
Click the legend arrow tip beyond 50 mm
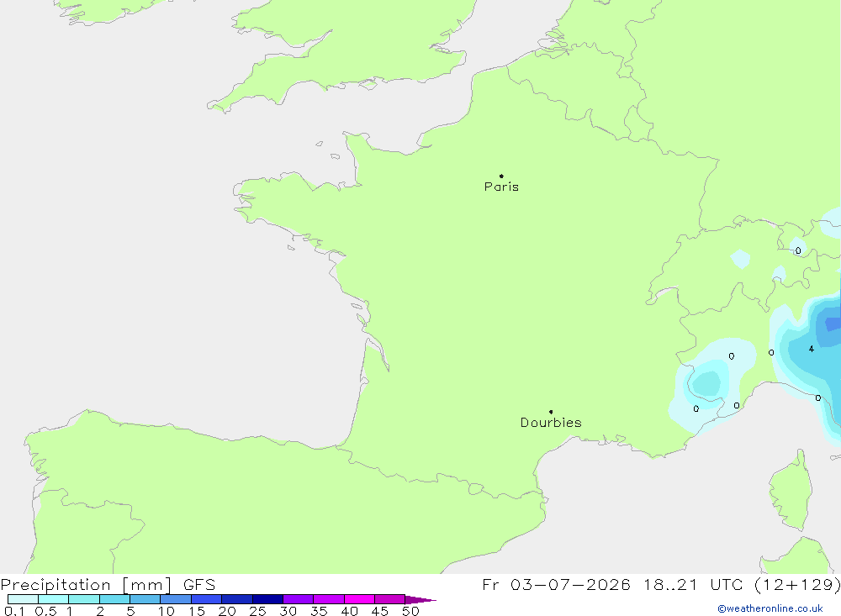coord(421,599)
